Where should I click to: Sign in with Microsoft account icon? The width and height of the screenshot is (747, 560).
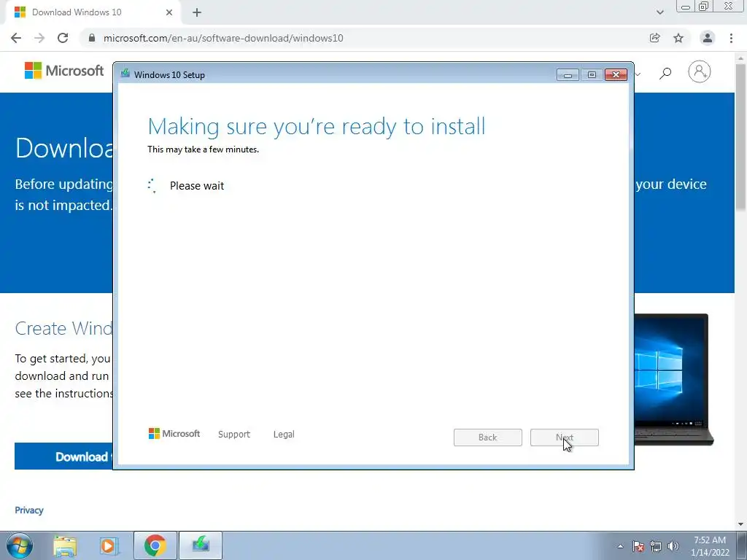coord(700,72)
